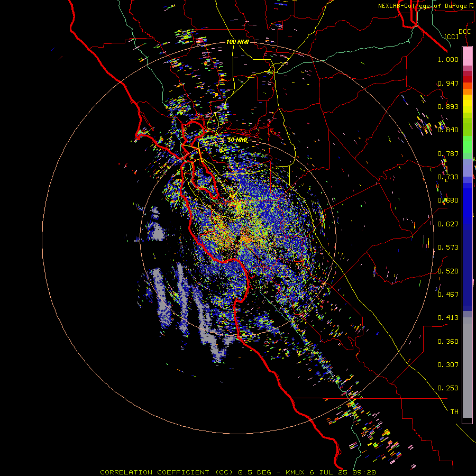
Task: Click the black radar site dot at the rings' center
Action: coord(238,237)
